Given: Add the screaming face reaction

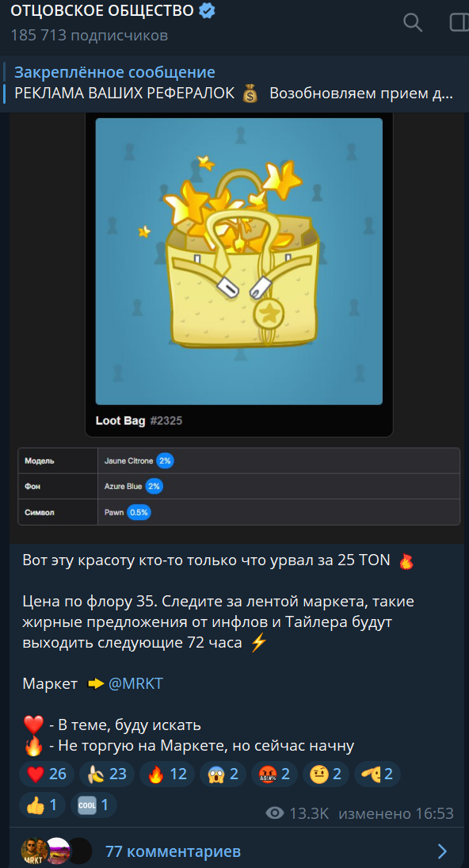Looking at the screenshot, I should 223,774.
